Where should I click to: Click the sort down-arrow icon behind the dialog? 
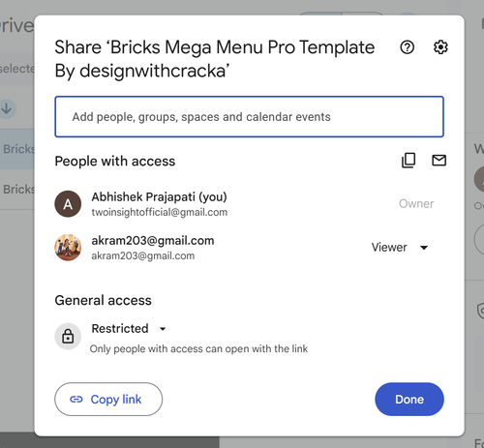coord(7,109)
